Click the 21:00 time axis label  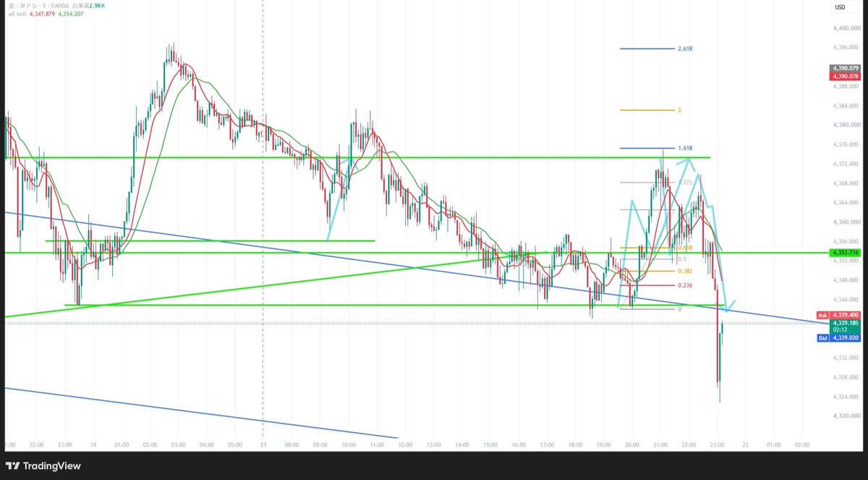click(x=660, y=445)
